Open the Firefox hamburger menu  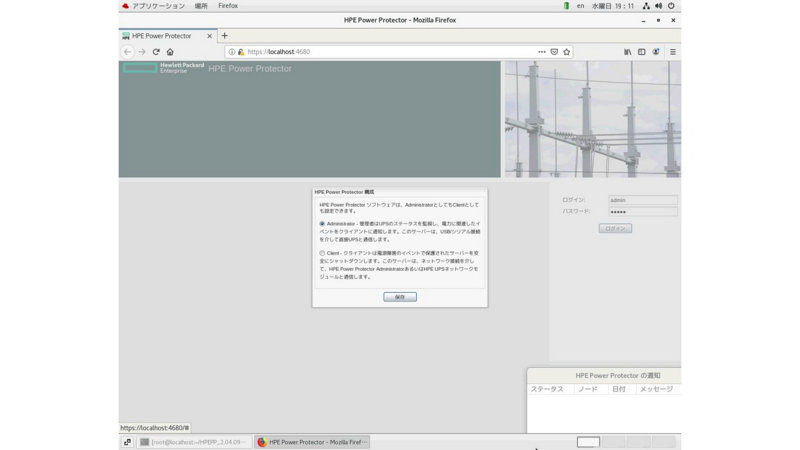pyautogui.click(x=673, y=52)
